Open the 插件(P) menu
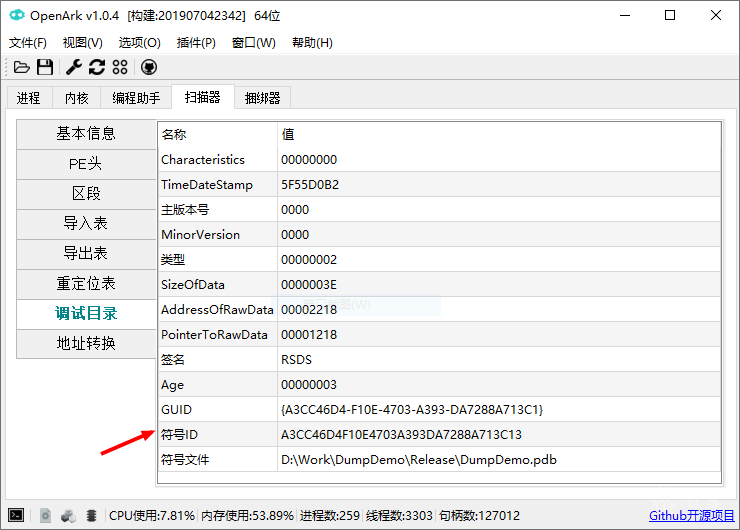This screenshot has height=530, width=740. click(x=196, y=43)
